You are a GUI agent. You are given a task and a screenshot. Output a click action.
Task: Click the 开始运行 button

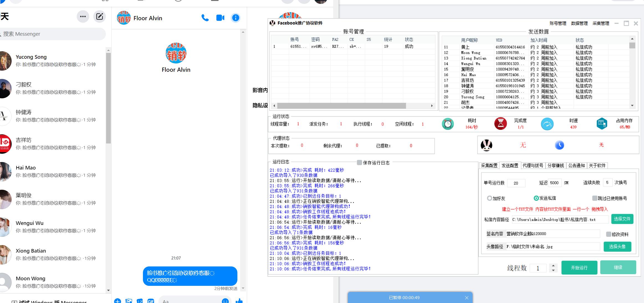(x=579, y=268)
